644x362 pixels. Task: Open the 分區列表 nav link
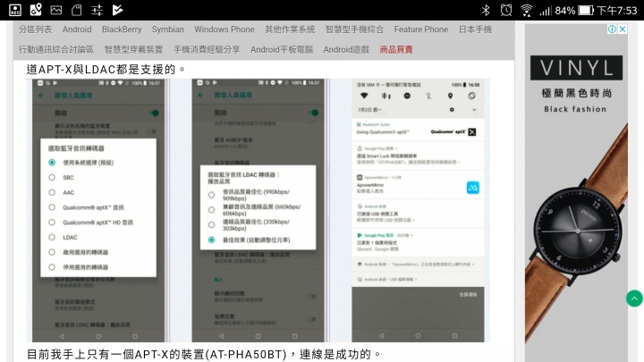point(35,29)
